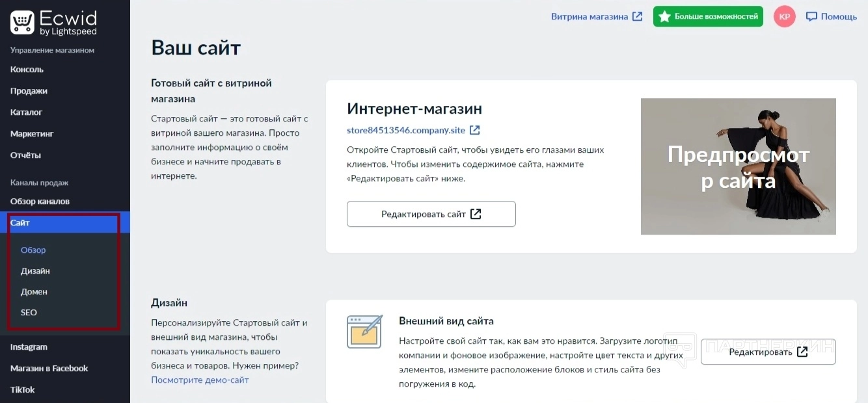Open Instagram in the sidebar

(x=29, y=347)
